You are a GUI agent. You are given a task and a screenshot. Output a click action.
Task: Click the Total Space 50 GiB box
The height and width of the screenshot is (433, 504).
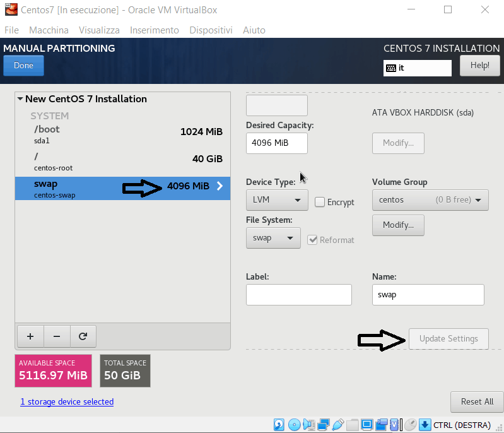(x=125, y=371)
